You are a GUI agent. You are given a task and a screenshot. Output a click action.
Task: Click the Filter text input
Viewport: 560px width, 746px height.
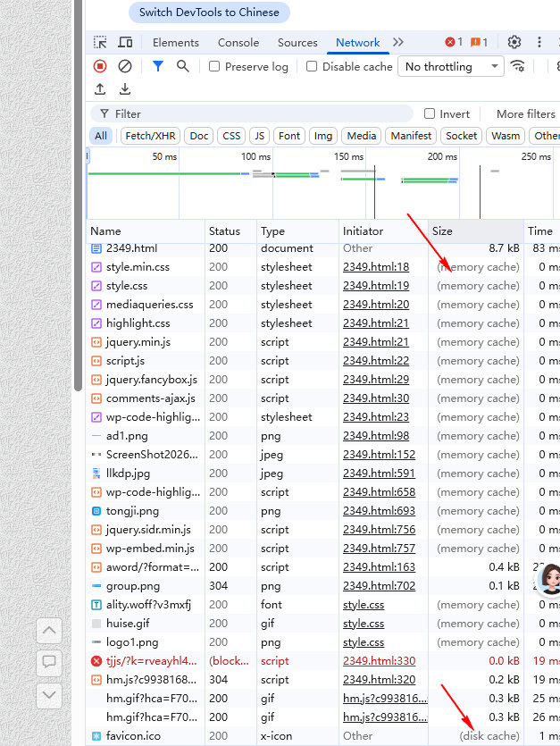click(252, 113)
